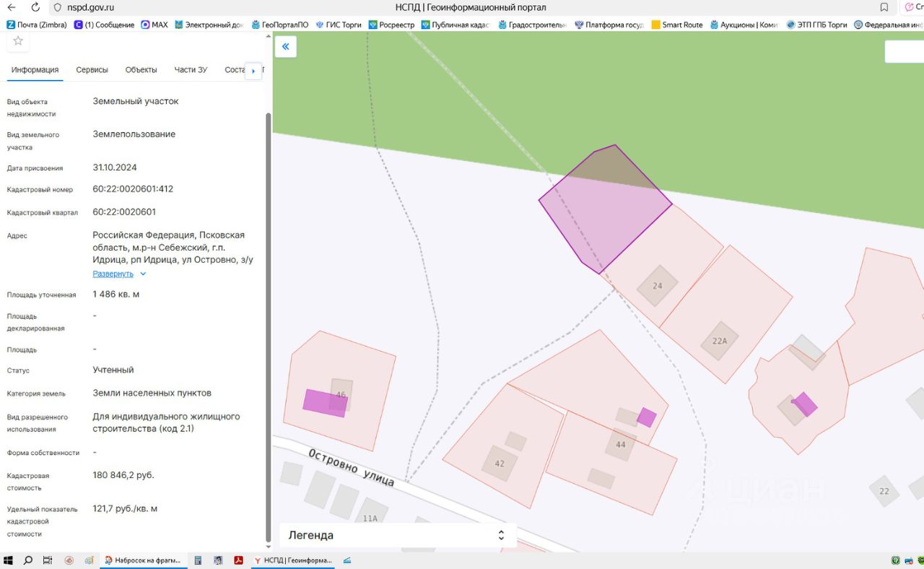Viewport: 924px width, 569px height.
Task: Open the Градостроительн bookmark
Action: (x=531, y=25)
